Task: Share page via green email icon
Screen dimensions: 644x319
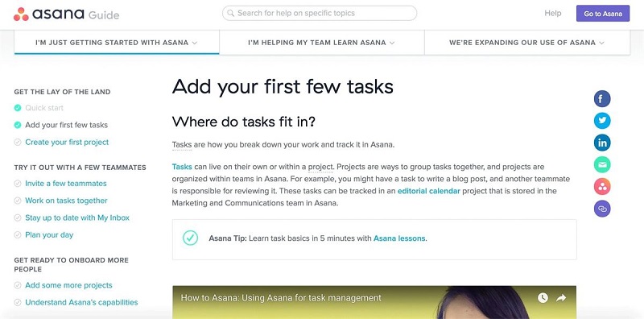Action: (x=602, y=165)
